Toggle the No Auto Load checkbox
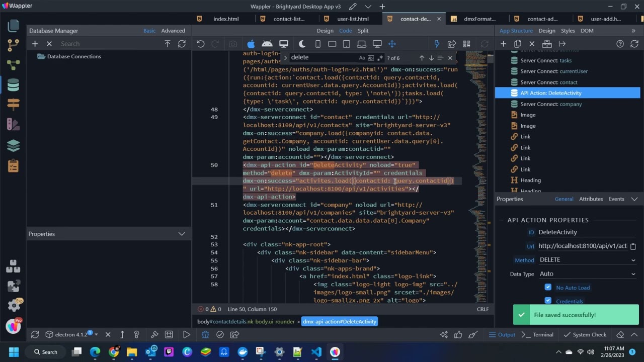 pos(548,287)
